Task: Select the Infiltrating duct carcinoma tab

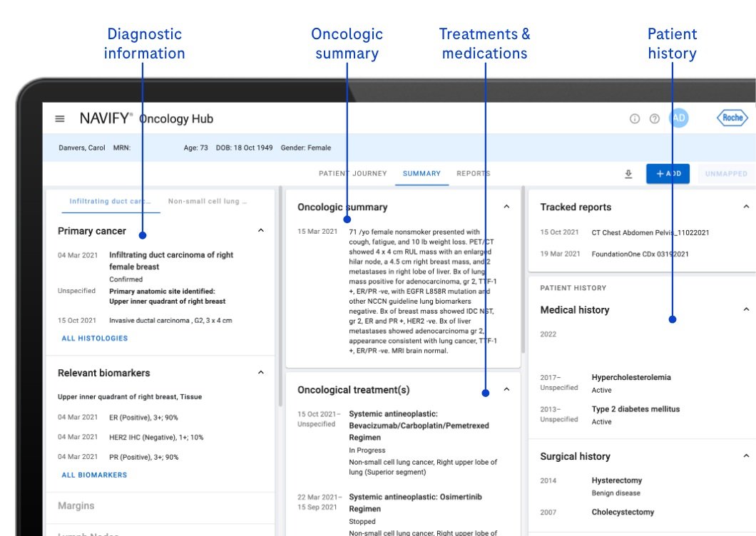Action: [111, 202]
